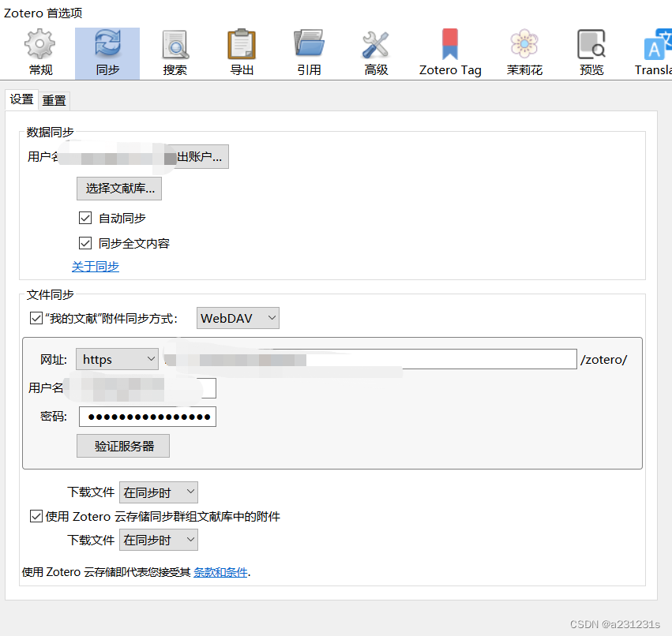Open the WebDAV sync method dropdown

tap(238, 318)
